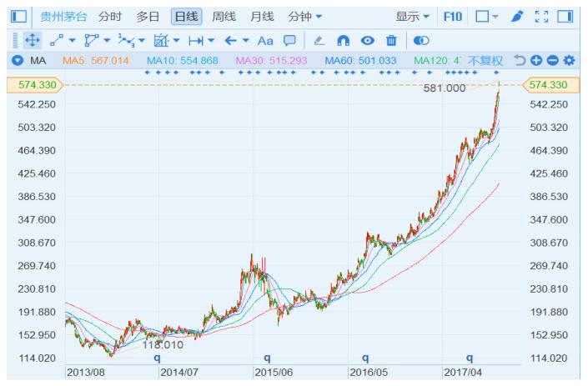Open the 显示 display dropdown
588x386 pixels.
pos(412,17)
